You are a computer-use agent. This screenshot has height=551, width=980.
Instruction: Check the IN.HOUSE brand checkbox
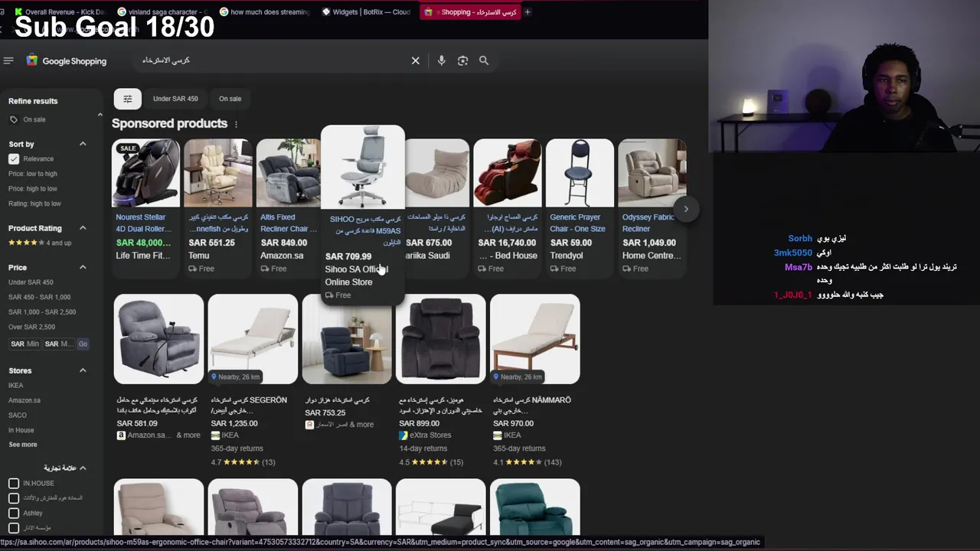tap(14, 483)
